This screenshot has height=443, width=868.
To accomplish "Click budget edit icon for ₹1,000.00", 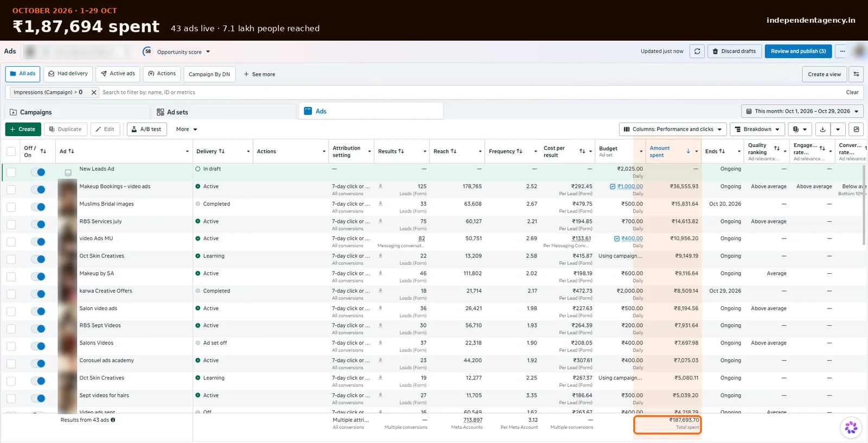I will coord(612,187).
